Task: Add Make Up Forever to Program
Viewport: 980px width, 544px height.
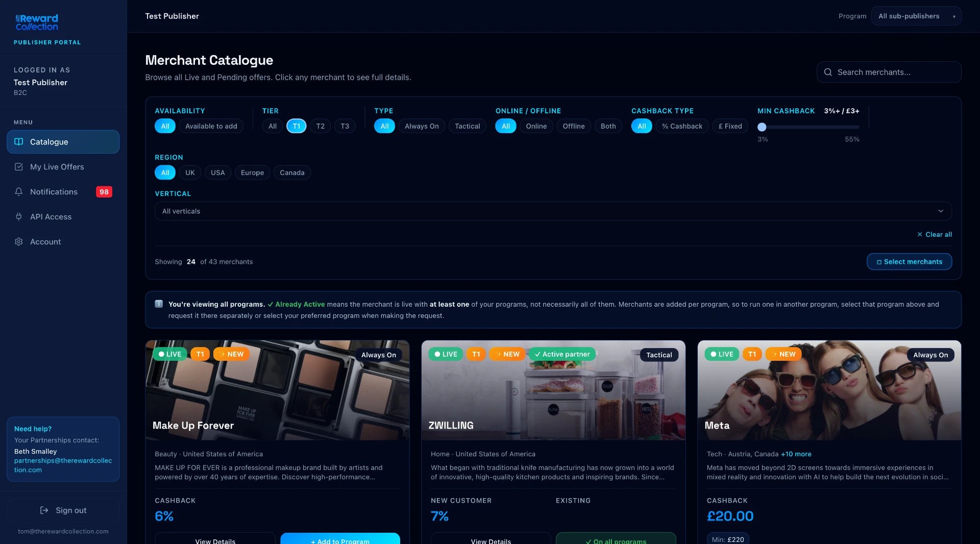Action: point(340,538)
